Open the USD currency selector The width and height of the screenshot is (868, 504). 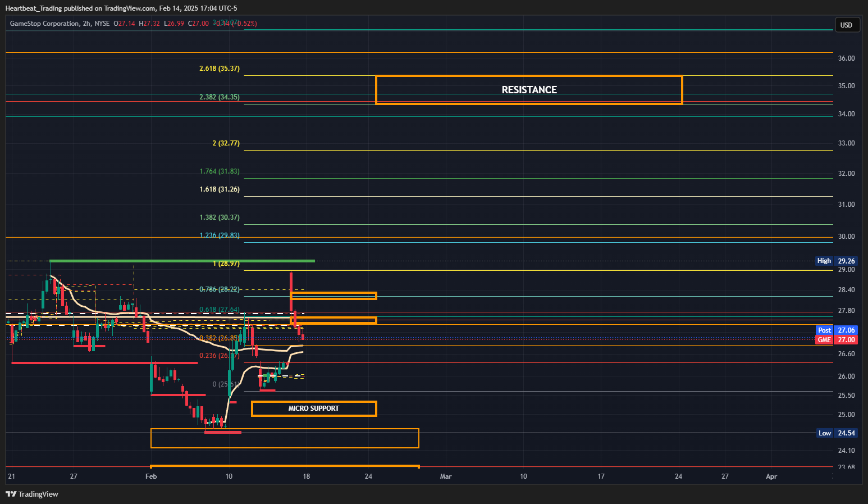tap(846, 25)
